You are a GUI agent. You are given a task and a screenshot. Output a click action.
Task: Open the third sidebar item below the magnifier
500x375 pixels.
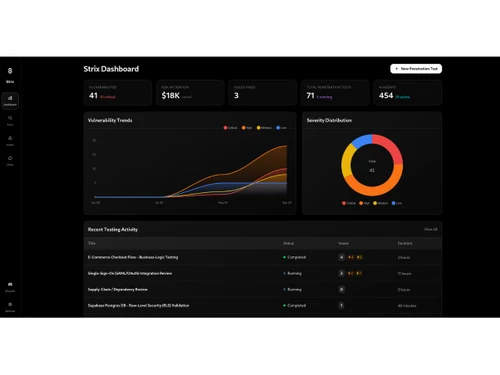[x=10, y=141]
